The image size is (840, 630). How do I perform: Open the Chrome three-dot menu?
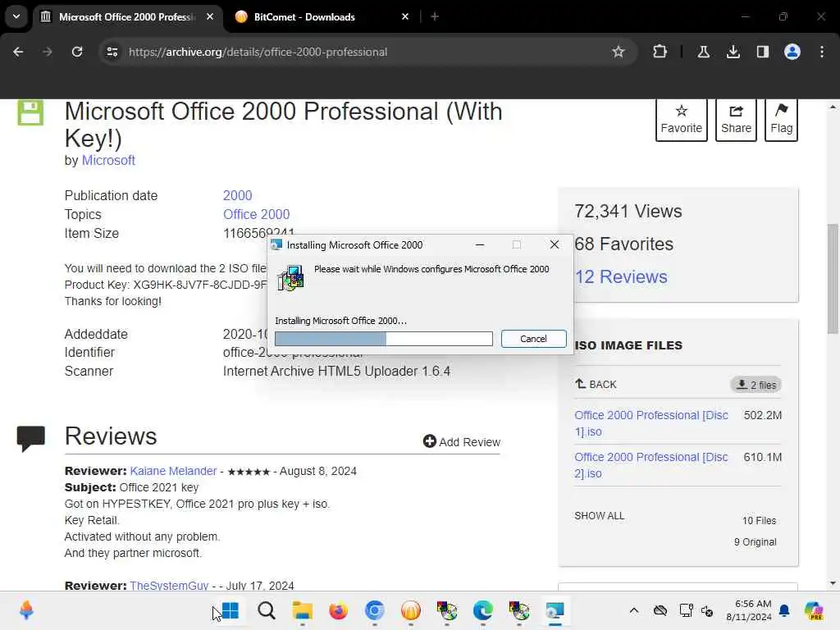pyautogui.click(x=822, y=52)
